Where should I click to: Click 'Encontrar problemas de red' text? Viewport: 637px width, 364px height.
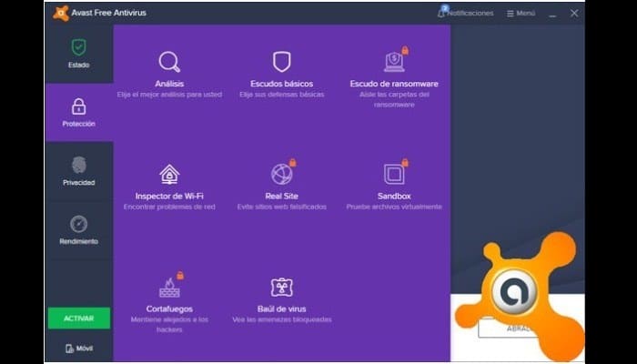(x=169, y=207)
